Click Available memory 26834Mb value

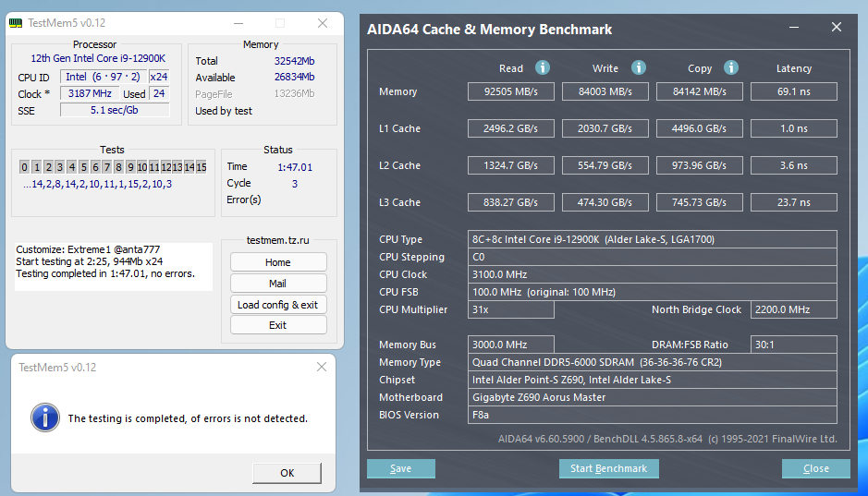pyautogui.click(x=294, y=77)
